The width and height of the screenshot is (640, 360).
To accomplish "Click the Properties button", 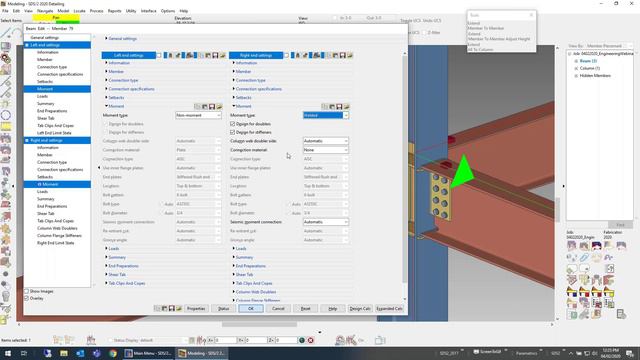I will point(196,309).
